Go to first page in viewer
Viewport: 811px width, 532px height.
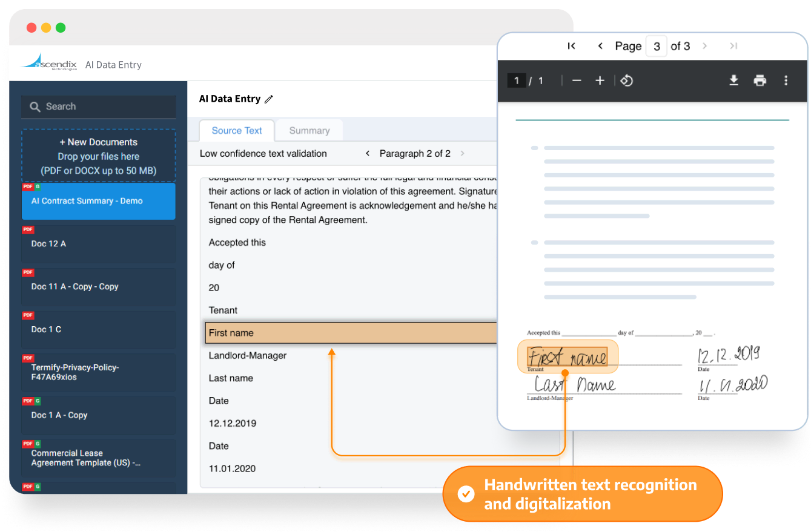[x=571, y=46]
